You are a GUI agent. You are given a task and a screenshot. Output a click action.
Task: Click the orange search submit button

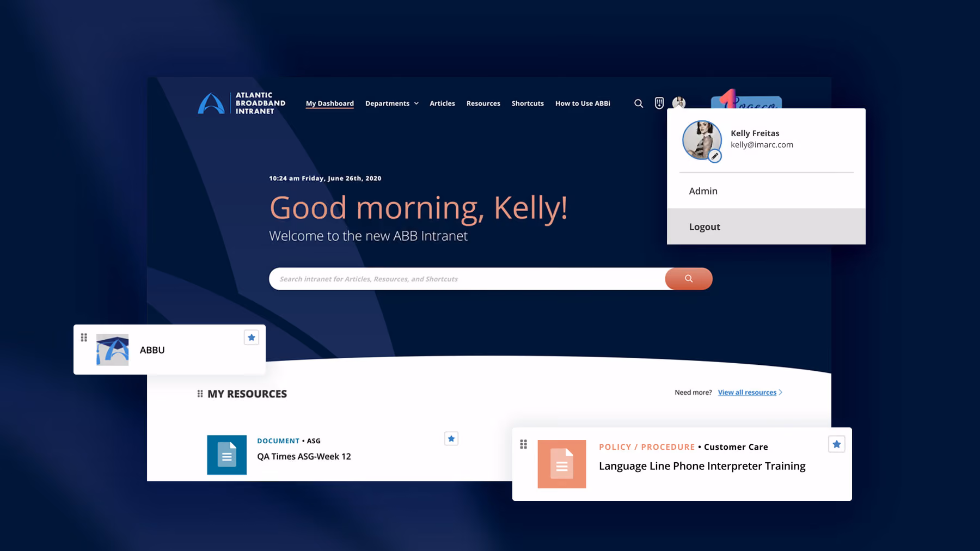pos(689,279)
